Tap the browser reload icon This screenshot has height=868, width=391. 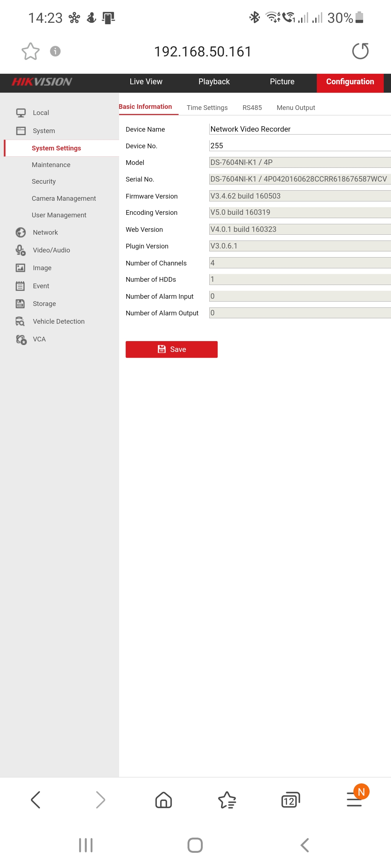point(360,51)
